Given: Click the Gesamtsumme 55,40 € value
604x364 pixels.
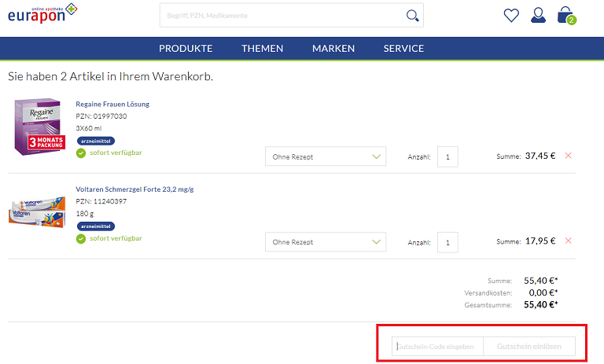Looking at the screenshot, I should [x=541, y=304].
